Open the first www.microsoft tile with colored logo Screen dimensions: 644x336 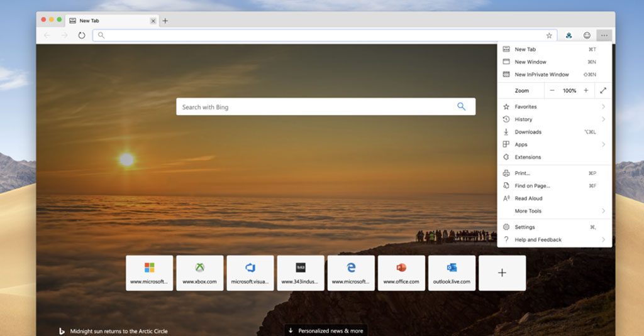tap(150, 273)
